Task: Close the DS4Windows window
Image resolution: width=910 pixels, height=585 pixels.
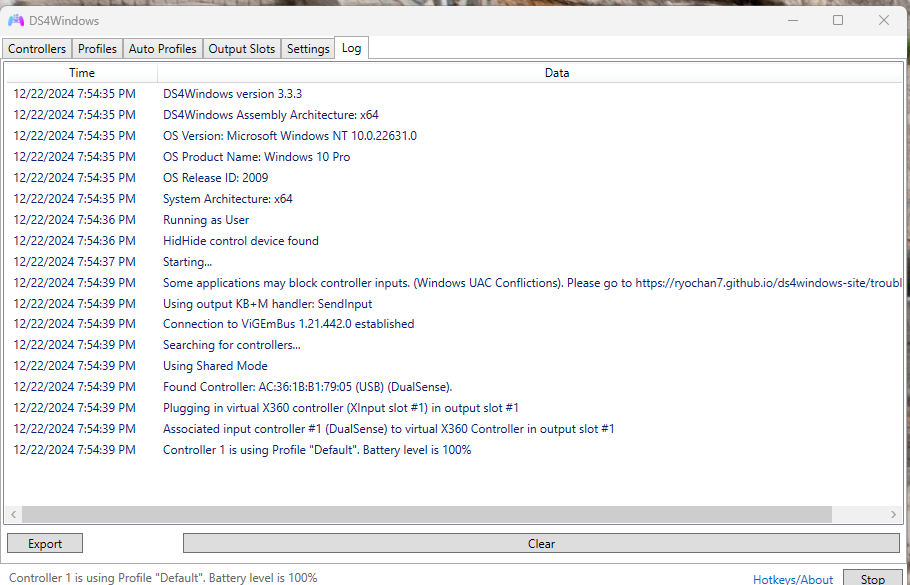Action: 883,20
